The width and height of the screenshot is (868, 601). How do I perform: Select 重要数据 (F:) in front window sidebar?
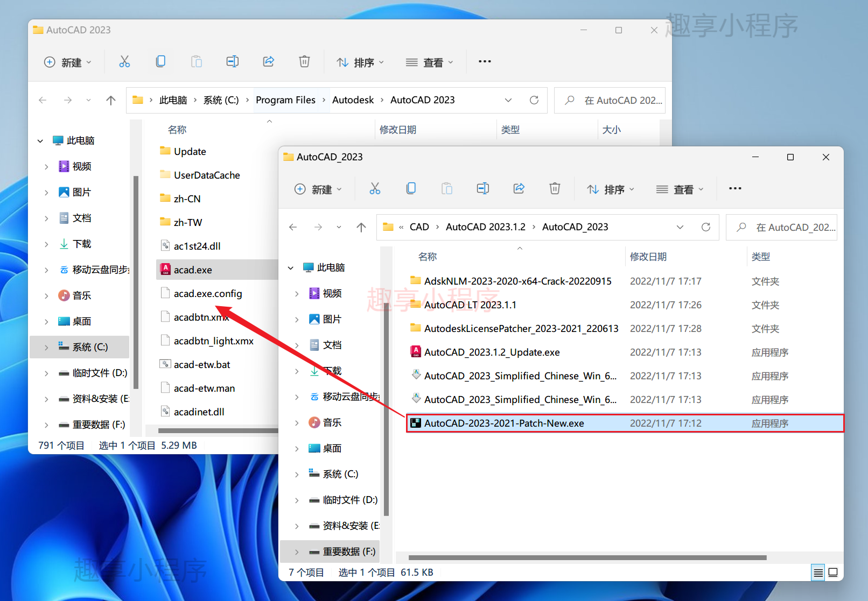(331, 551)
